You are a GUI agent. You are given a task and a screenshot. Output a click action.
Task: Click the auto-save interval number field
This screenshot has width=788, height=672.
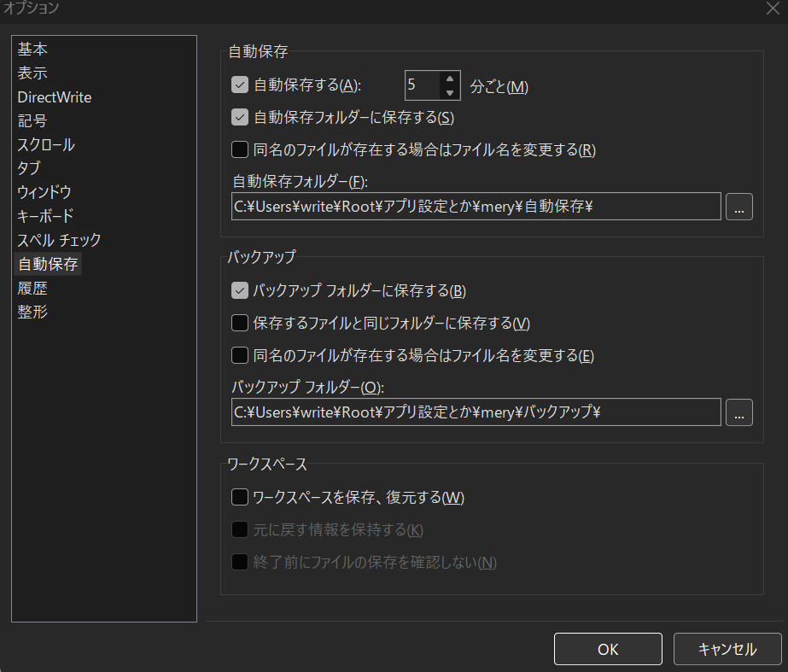(423, 85)
